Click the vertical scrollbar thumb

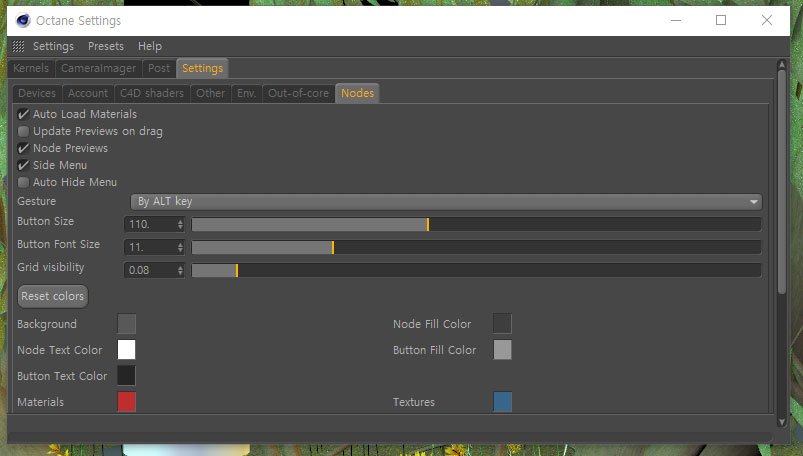click(781, 182)
